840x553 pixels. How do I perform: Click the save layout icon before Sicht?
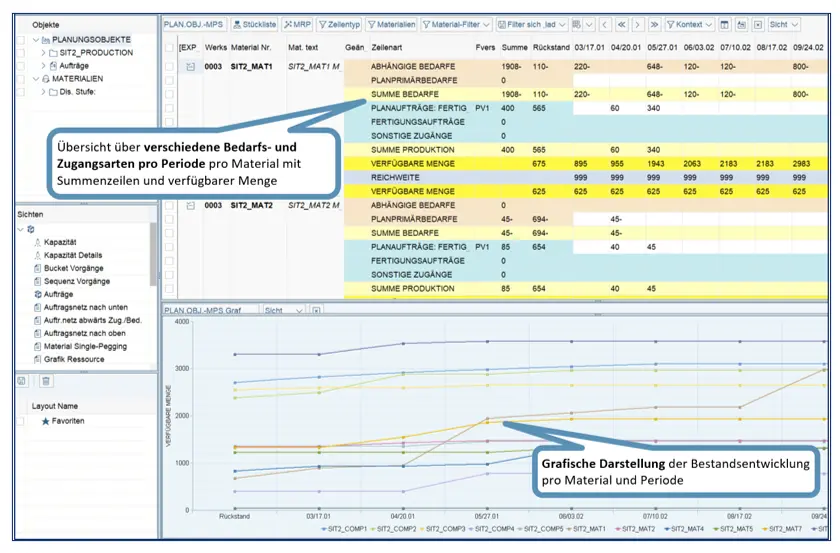point(741,25)
